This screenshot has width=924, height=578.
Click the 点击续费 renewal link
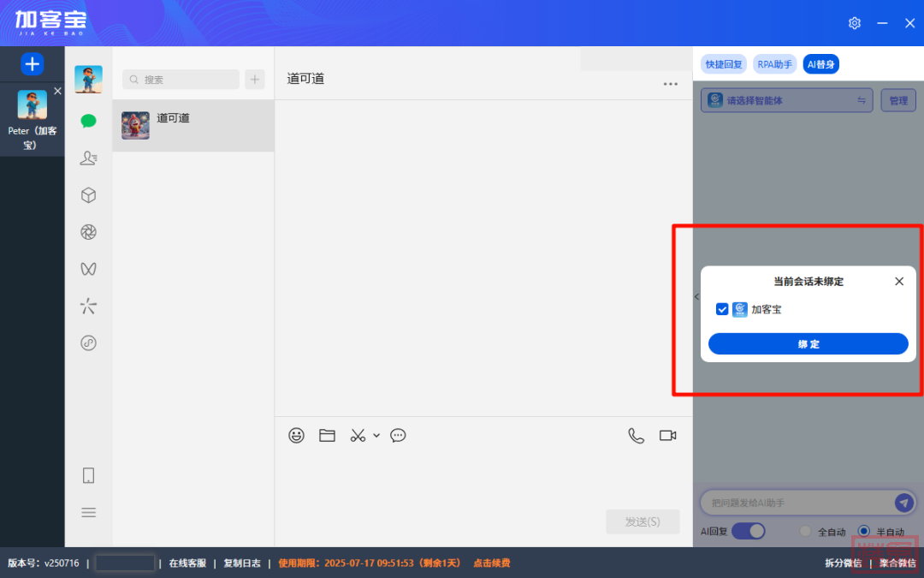pos(491,563)
